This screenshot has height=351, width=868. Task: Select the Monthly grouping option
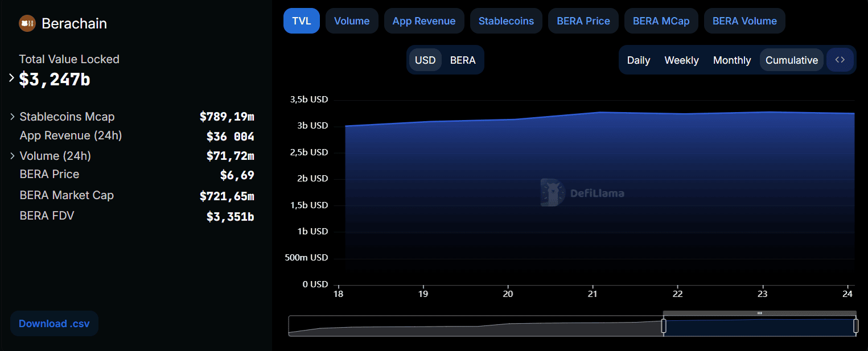[x=732, y=60]
